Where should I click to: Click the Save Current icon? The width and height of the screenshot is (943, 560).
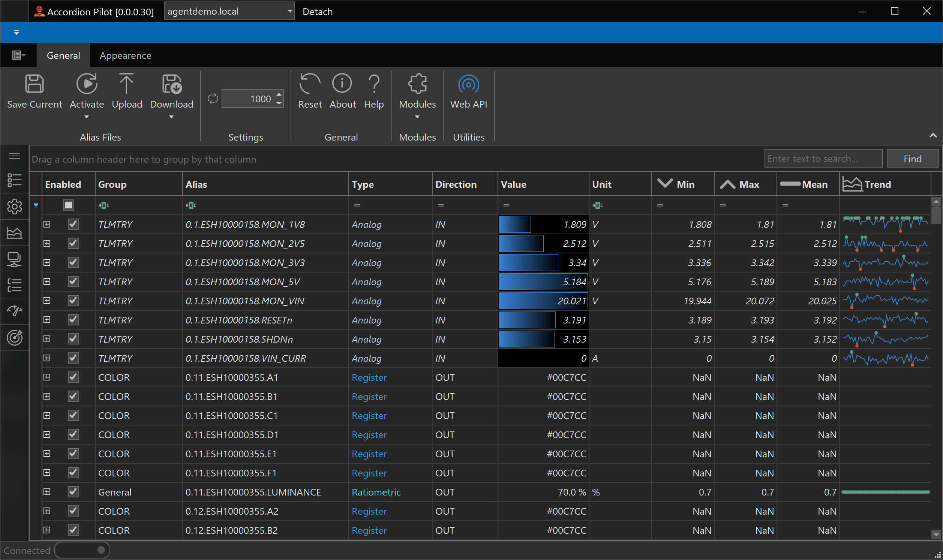(34, 84)
